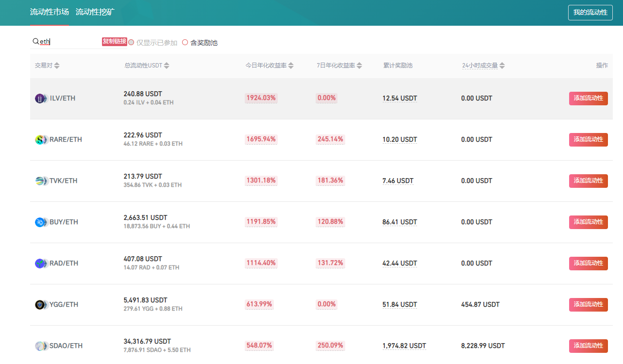Viewport: 623px width, 364px height.
Task: Click the 407.08 USDT liquidity value
Action: click(143, 259)
